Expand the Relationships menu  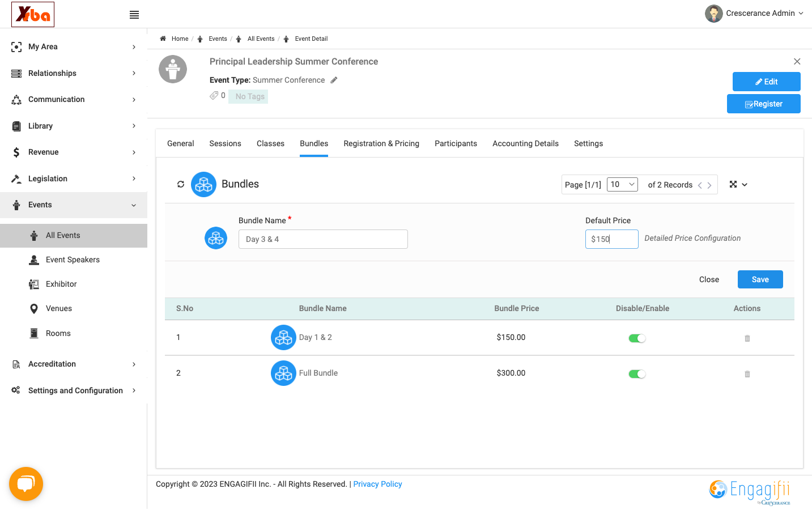pyautogui.click(x=74, y=73)
